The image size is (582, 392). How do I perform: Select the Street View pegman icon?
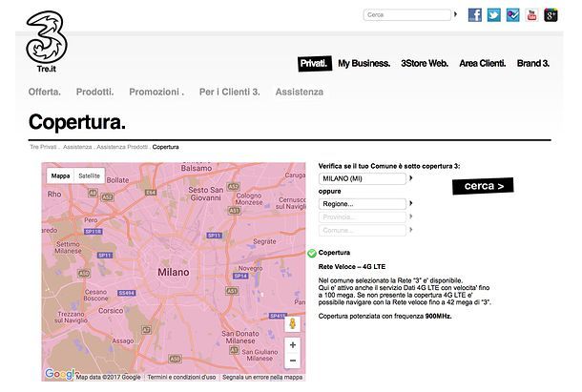(293, 324)
